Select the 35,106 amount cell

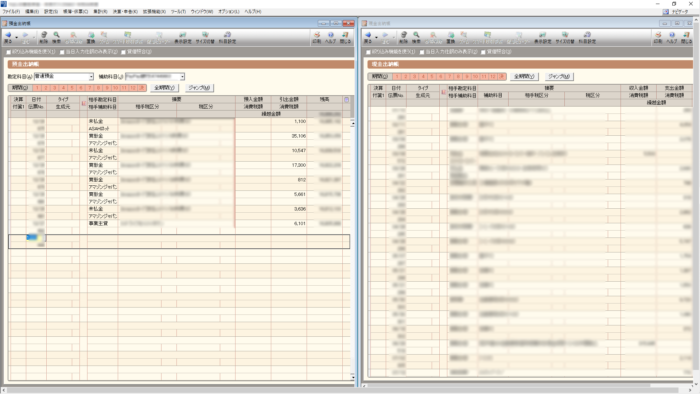coord(289,136)
